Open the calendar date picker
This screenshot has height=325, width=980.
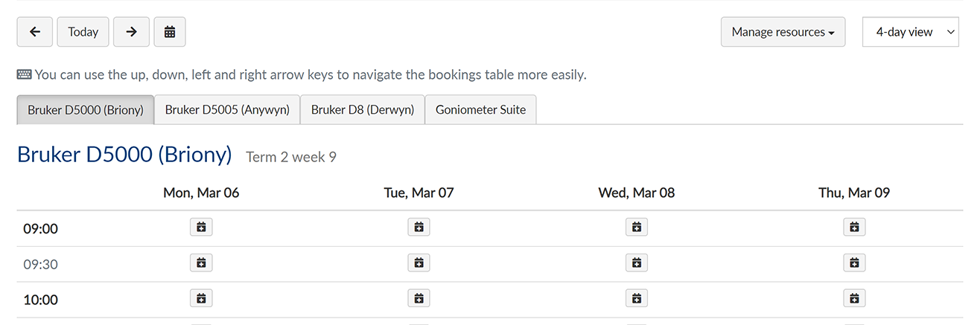pyautogui.click(x=170, y=32)
